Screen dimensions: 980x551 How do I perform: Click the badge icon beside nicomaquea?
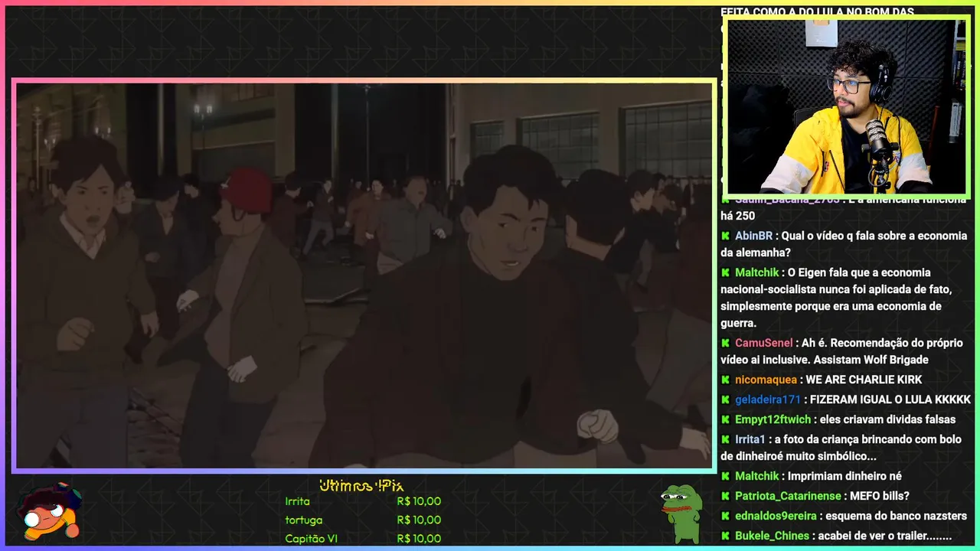[x=725, y=380]
